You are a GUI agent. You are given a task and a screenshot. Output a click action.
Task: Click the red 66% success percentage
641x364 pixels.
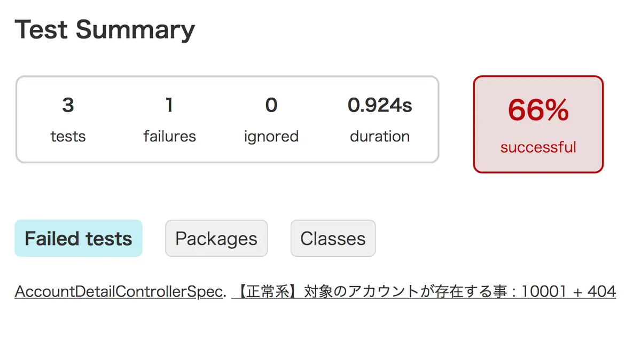click(x=538, y=110)
